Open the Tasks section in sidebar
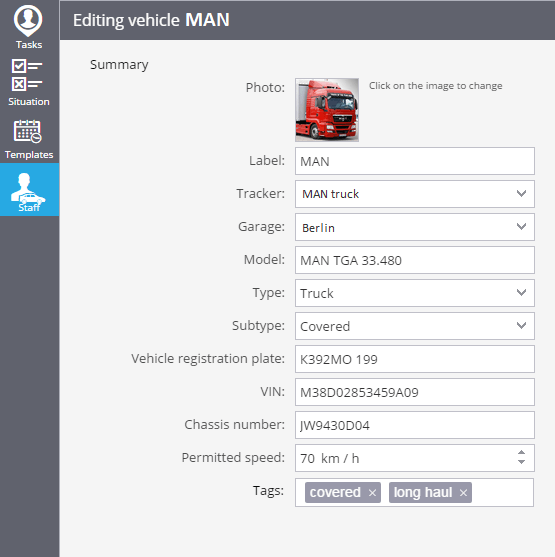The height and width of the screenshot is (557, 555). tap(28, 27)
